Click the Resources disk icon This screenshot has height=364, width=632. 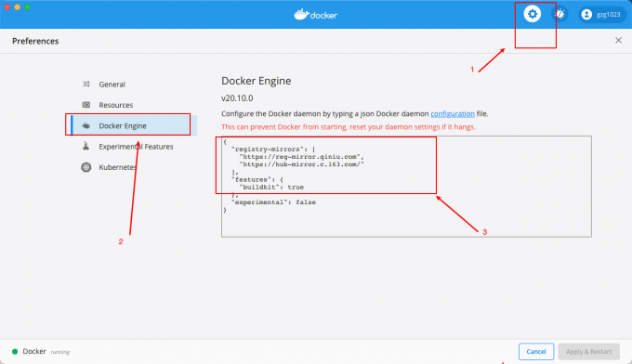tap(86, 105)
